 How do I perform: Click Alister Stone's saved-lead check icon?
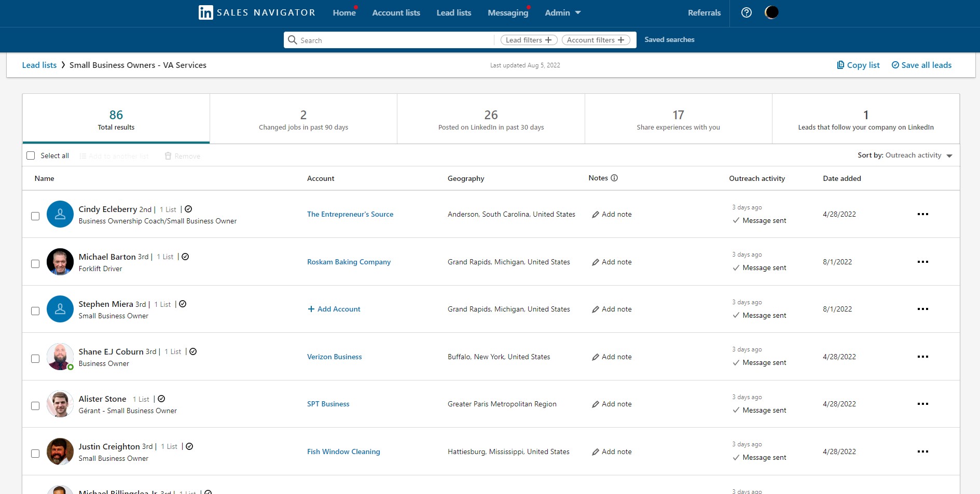(x=161, y=399)
